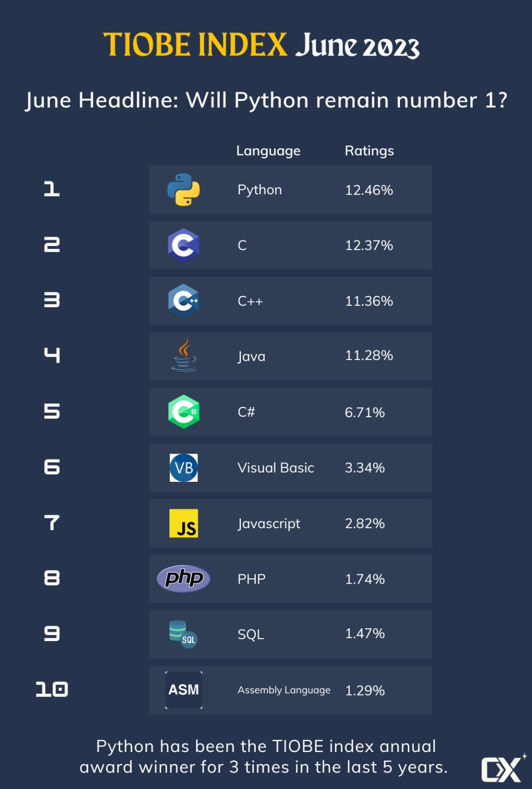Click the Language column header
Viewport: 532px width, 789px height.
pos(268,151)
